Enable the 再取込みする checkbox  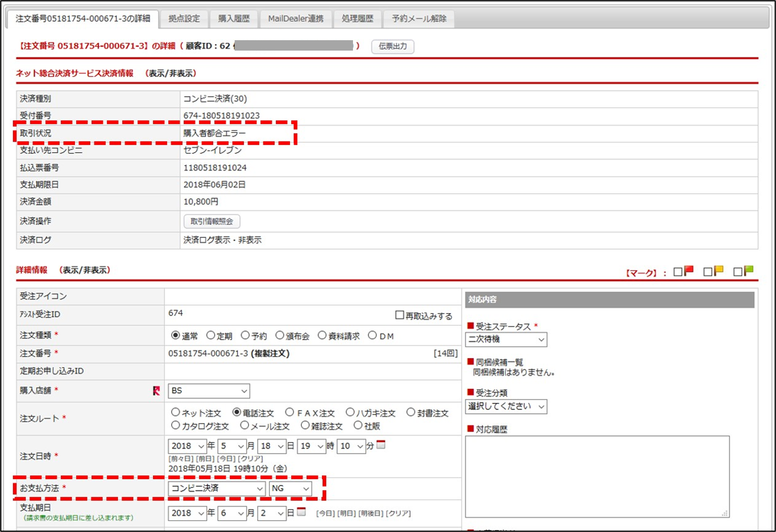[x=399, y=315]
